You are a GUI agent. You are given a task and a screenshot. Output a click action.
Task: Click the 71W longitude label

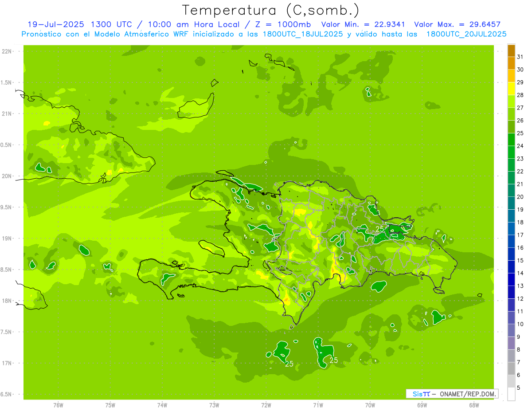(x=318, y=405)
